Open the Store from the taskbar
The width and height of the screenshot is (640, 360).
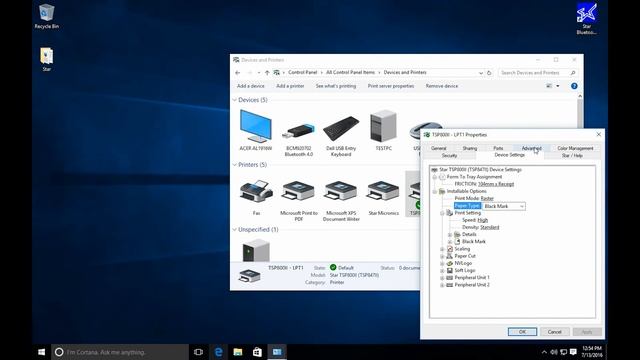click(x=257, y=352)
